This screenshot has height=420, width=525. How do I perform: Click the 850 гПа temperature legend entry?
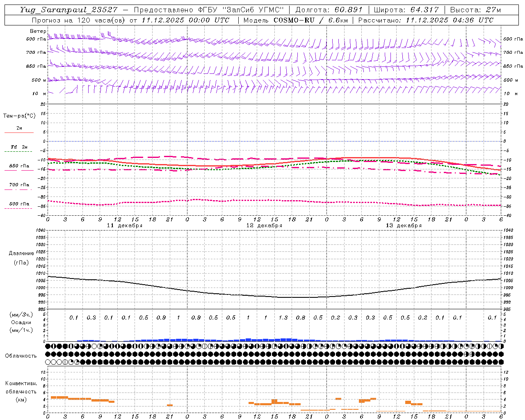19,166
